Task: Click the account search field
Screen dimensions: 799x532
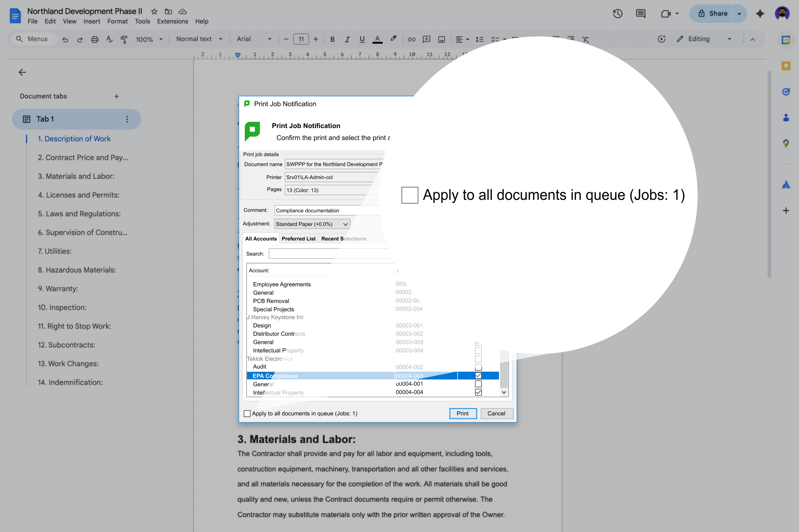Action: pos(330,254)
